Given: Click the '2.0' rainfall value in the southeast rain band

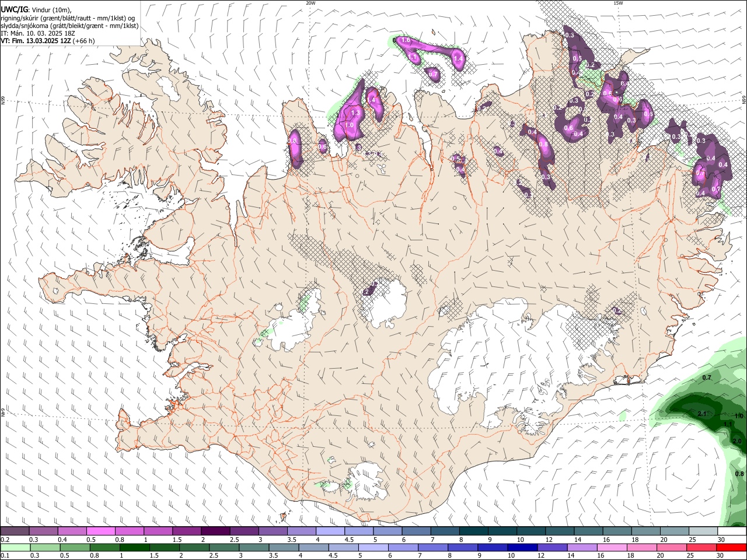Looking at the screenshot, I should (736, 441).
